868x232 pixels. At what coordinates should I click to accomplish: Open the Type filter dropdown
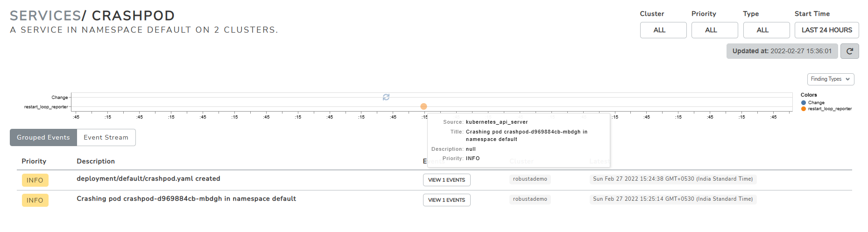[x=766, y=30]
